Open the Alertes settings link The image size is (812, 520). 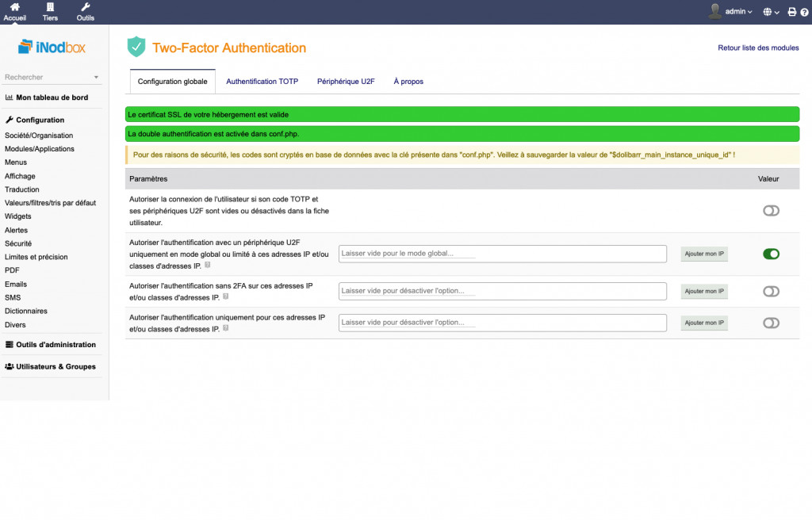16,230
